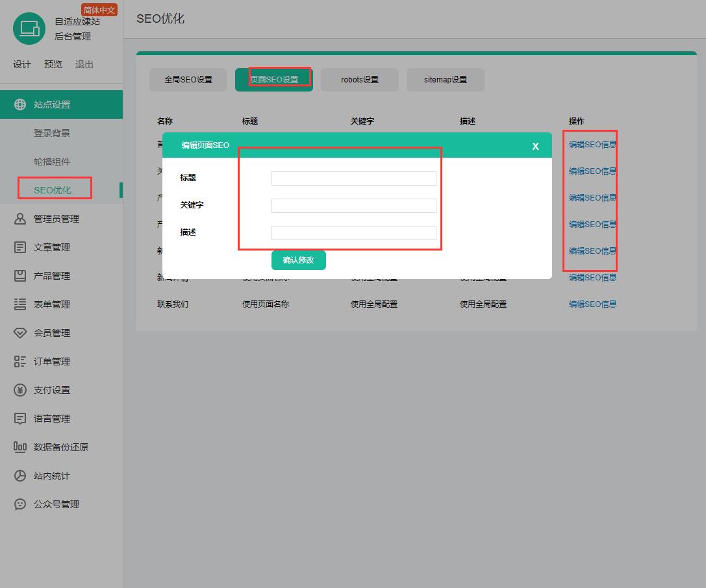706x588 pixels.
Task: Focus the 标题 input field
Action: [353, 178]
